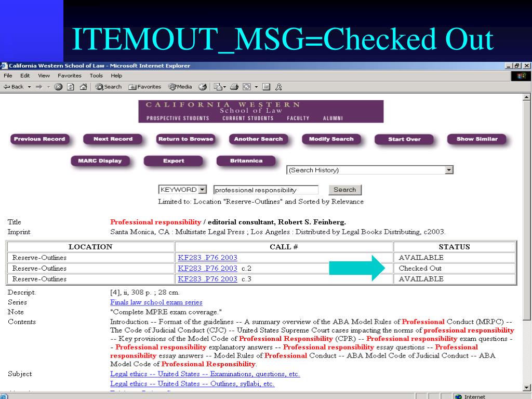Open the Favorites menu
Image resolution: width=532 pixels, height=399 pixels.
[x=70, y=76]
